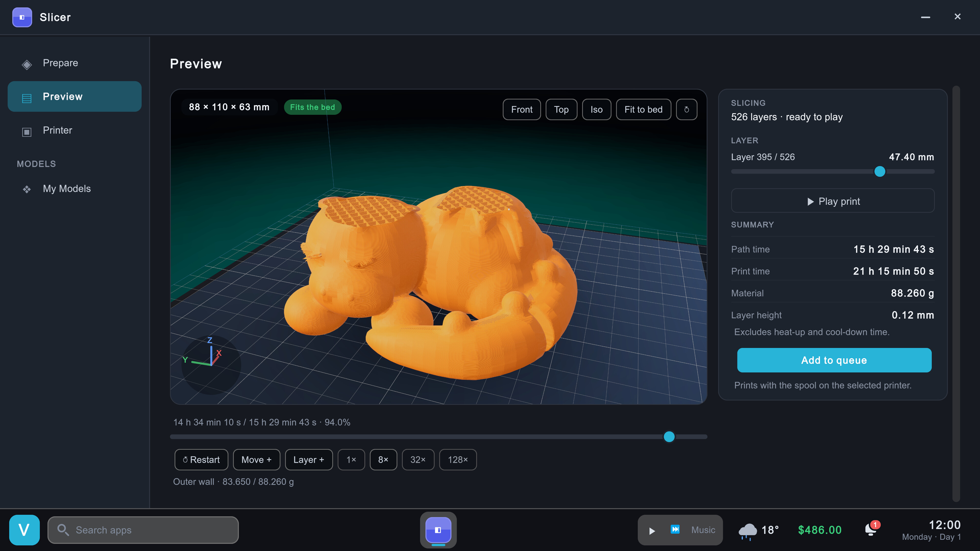The image size is (980, 551).
Task: Click the Music label in the taskbar widget
Action: point(703,530)
